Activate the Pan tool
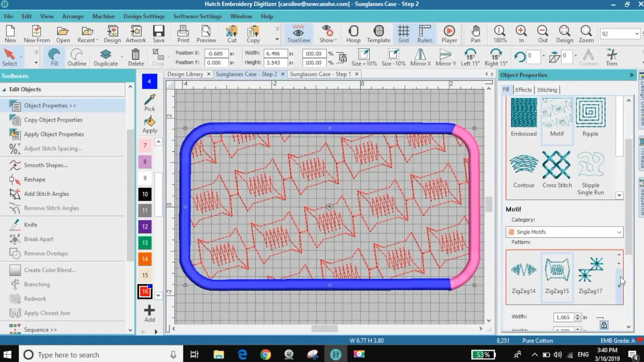644x362 pixels. click(475, 34)
